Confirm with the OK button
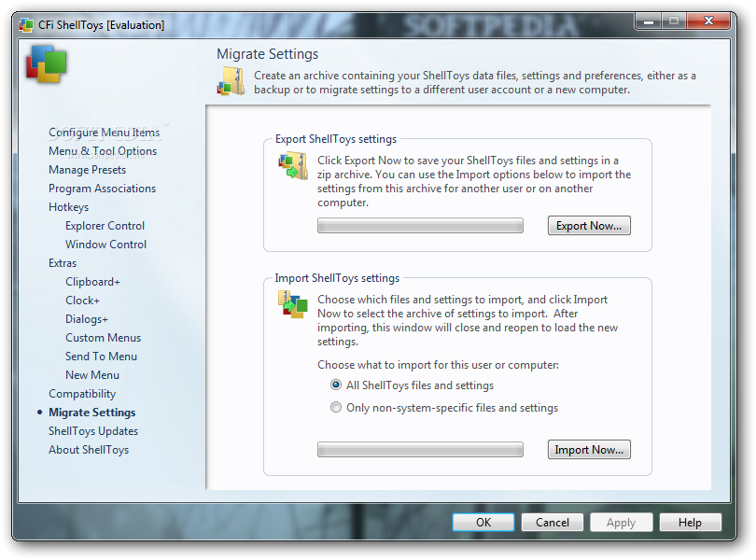 tap(483, 523)
